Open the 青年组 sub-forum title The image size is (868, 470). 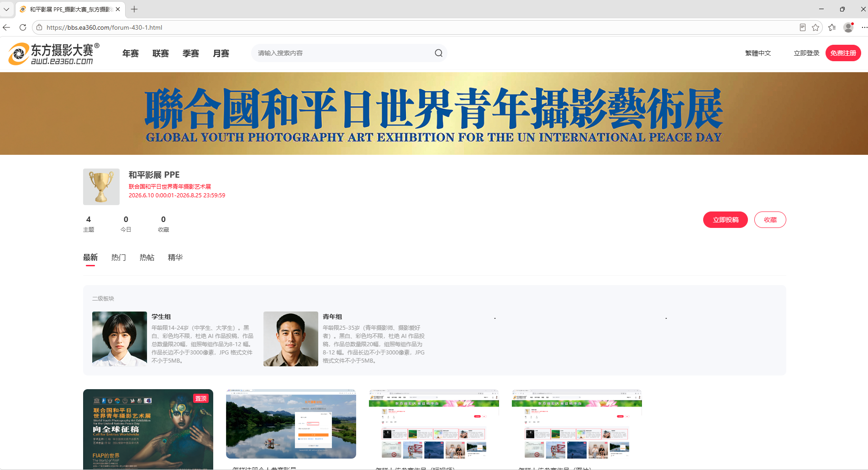332,317
